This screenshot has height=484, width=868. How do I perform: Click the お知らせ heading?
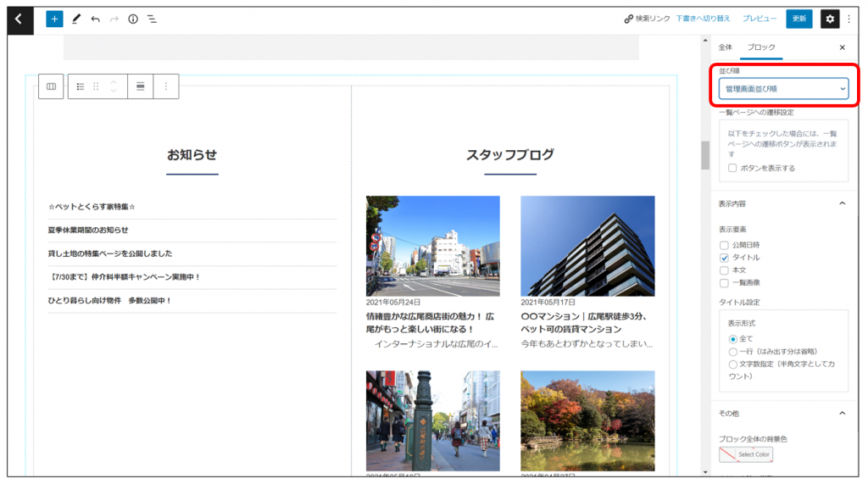tap(192, 154)
